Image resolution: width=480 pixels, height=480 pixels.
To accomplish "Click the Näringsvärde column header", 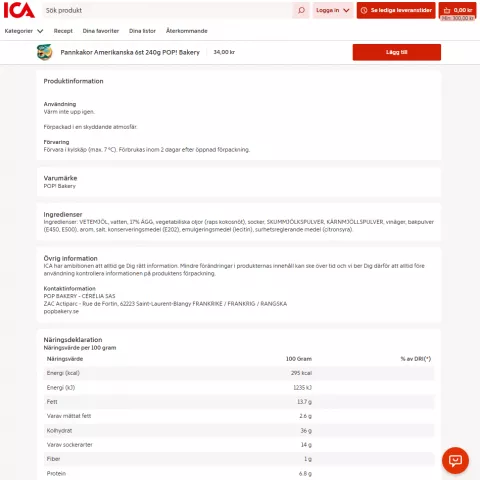I will [x=65, y=359].
